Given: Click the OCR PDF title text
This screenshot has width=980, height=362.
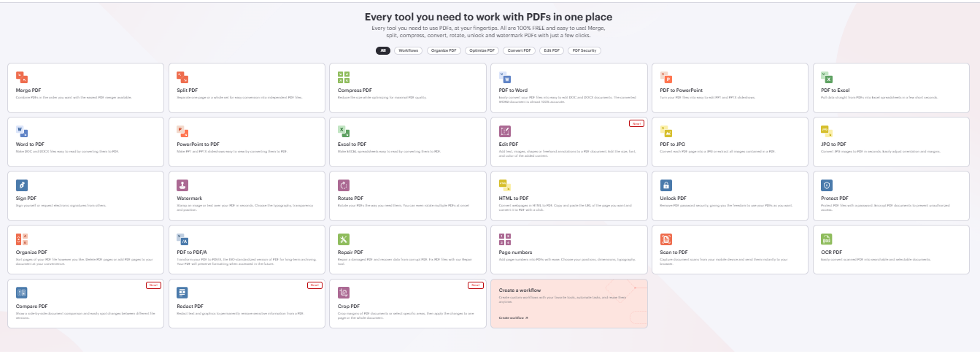Looking at the screenshot, I should pyautogui.click(x=832, y=252).
